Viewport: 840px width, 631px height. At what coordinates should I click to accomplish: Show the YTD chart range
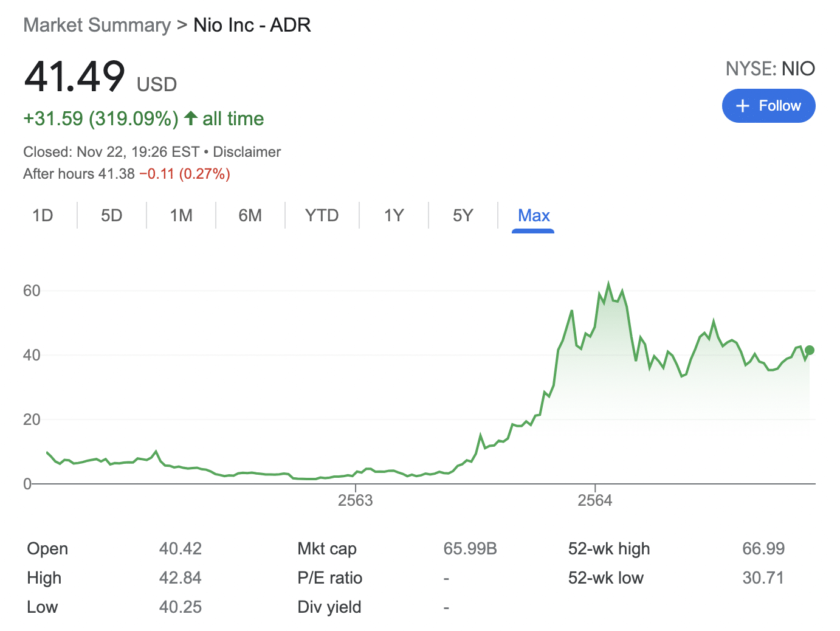point(322,215)
